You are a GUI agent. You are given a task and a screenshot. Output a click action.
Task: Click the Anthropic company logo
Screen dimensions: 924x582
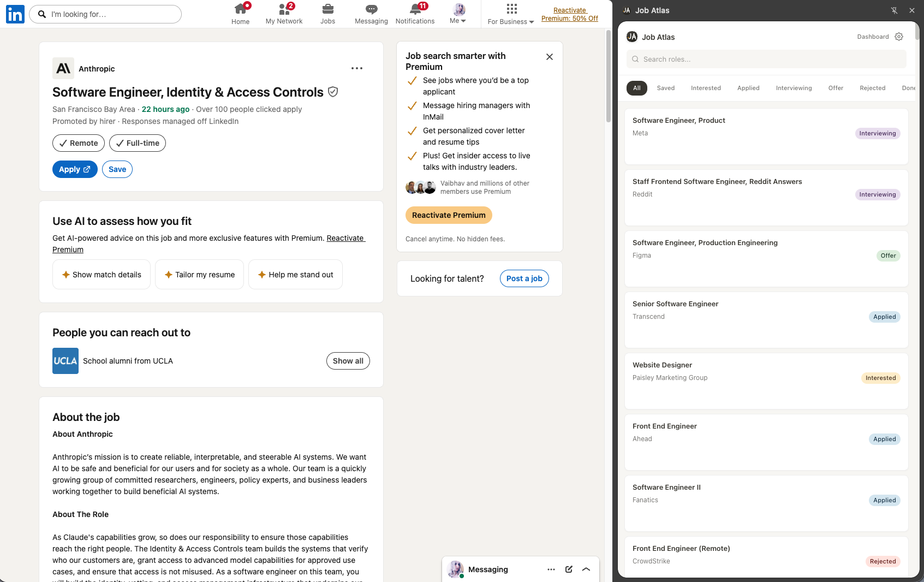pos(63,68)
